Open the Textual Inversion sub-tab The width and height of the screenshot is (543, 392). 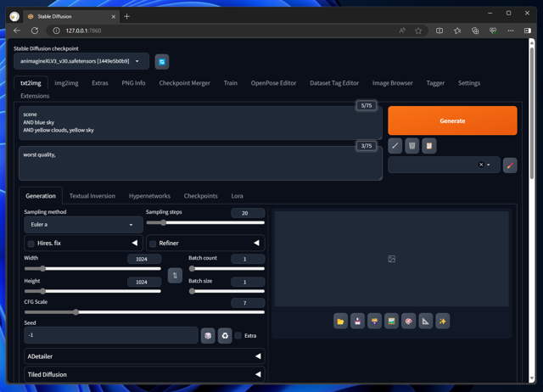92,196
